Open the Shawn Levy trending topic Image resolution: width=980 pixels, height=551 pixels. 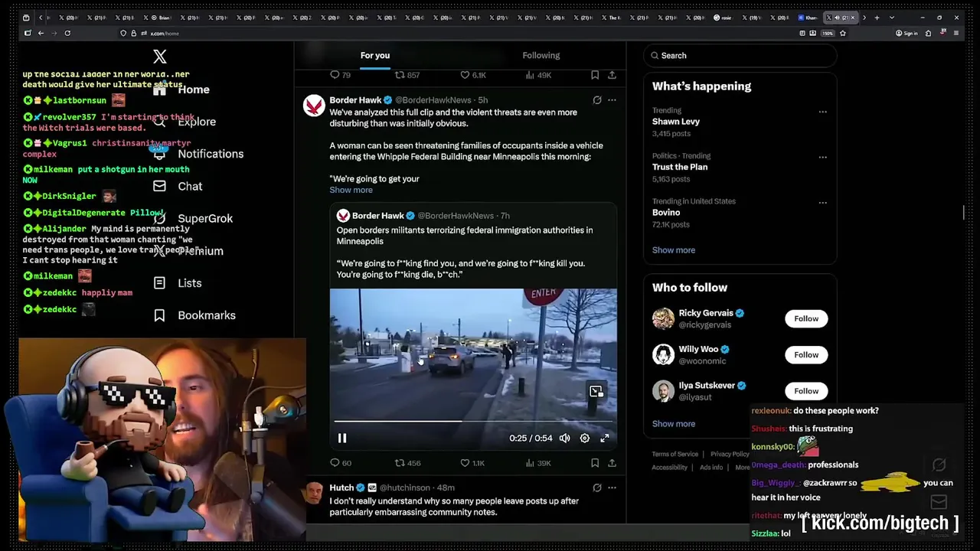[676, 122]
